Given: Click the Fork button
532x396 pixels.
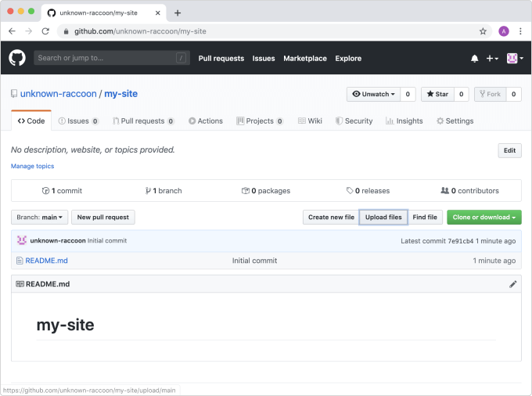Looking at the screenshot, I should tap(491, 94).
